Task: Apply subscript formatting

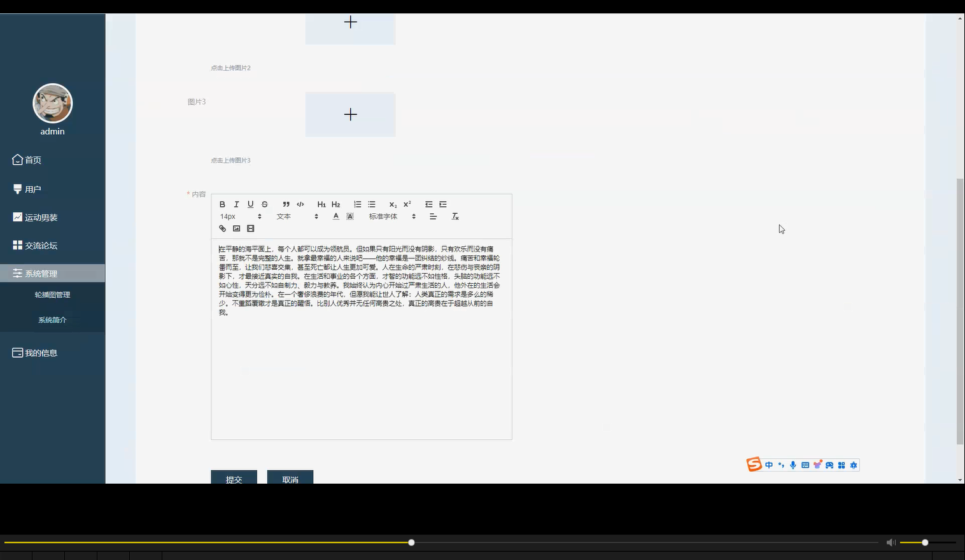Action: [x=393, y=204]
